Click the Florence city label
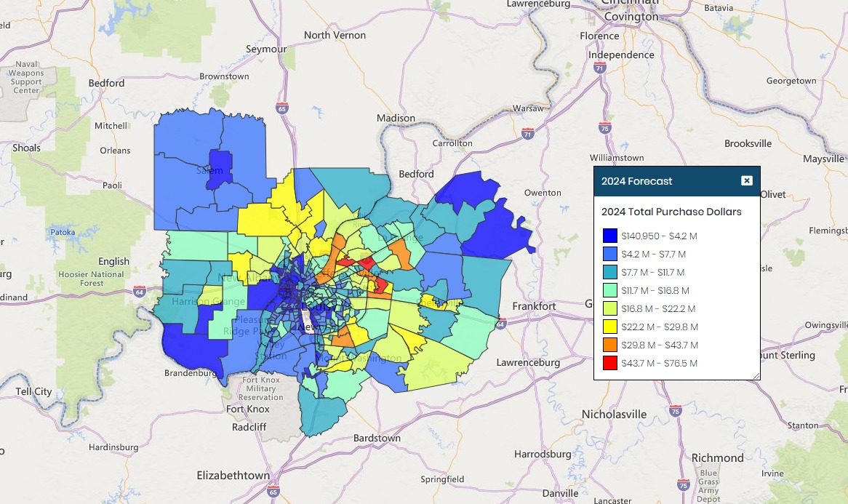The width and height of the screenshot is (848, 504). pos(599,36)
